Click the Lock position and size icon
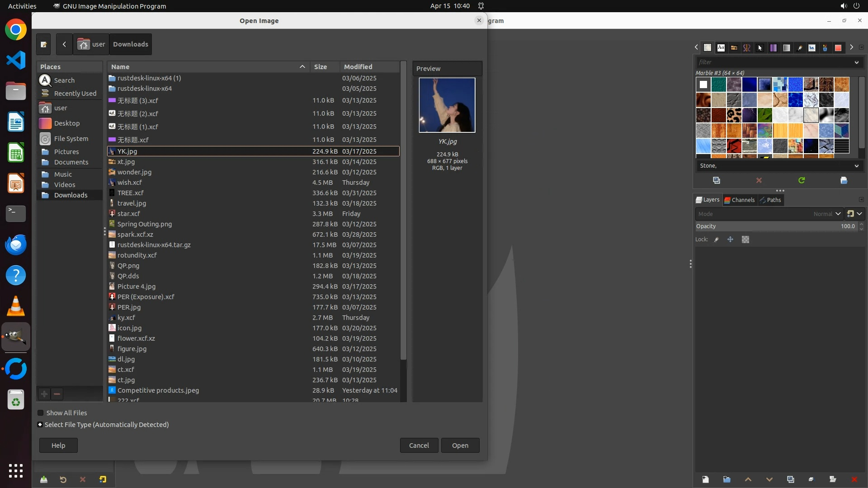Viewport: 868px width, 488px height. point(730,239)
